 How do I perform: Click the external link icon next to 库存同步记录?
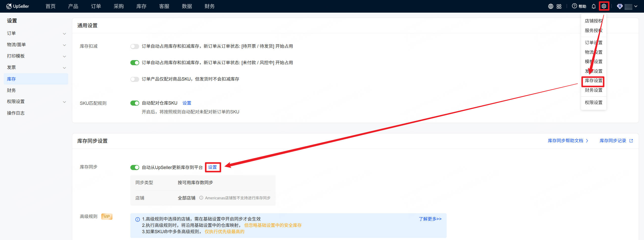point(631,141)
